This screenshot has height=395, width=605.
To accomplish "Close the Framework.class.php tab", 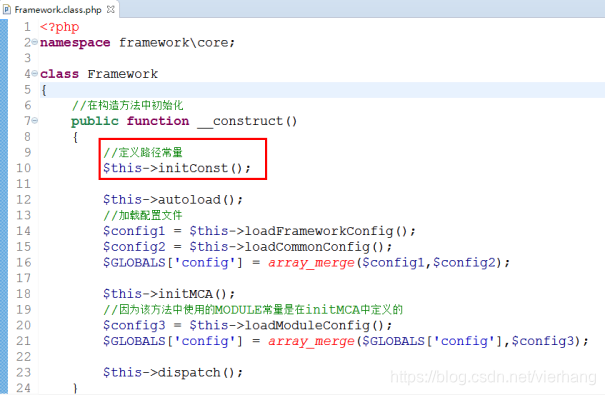I will point(111,9).
